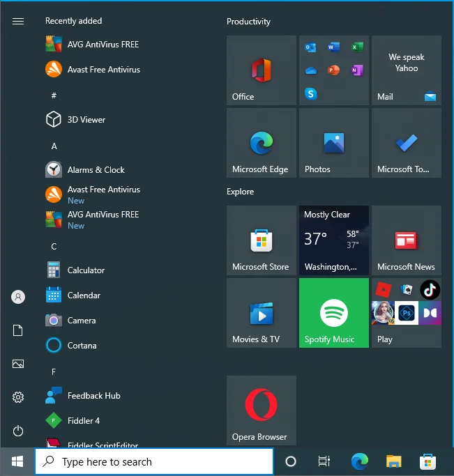The width and height of the screenshot is (454, 476).
Task: Click the C letter group header
Action: [x=54, y=247]
